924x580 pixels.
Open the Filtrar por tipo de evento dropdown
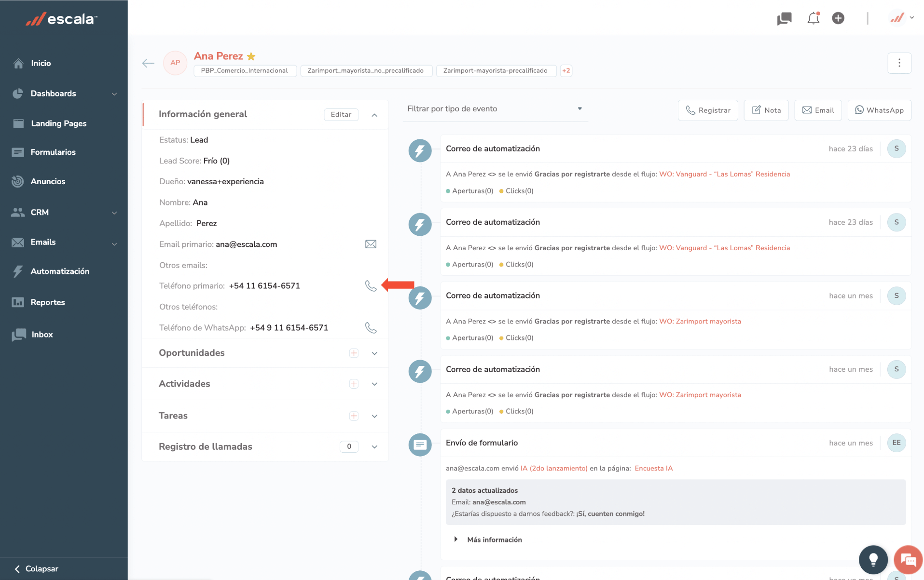click(495, 109)
